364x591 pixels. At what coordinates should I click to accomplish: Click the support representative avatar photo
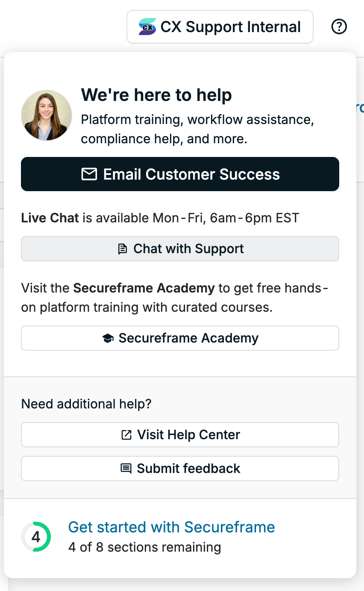tap(47, 115)
